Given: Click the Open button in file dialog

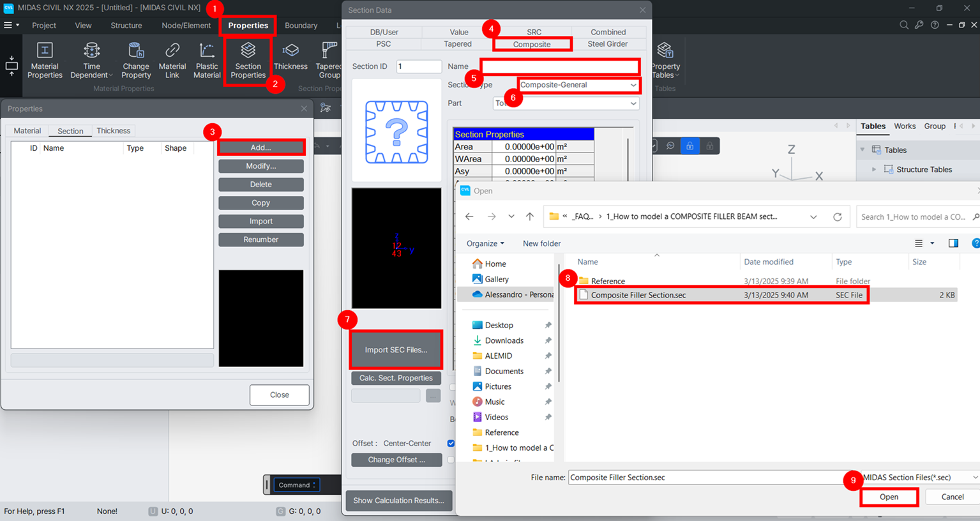Looking at the screenshot, I should (889, 497).
